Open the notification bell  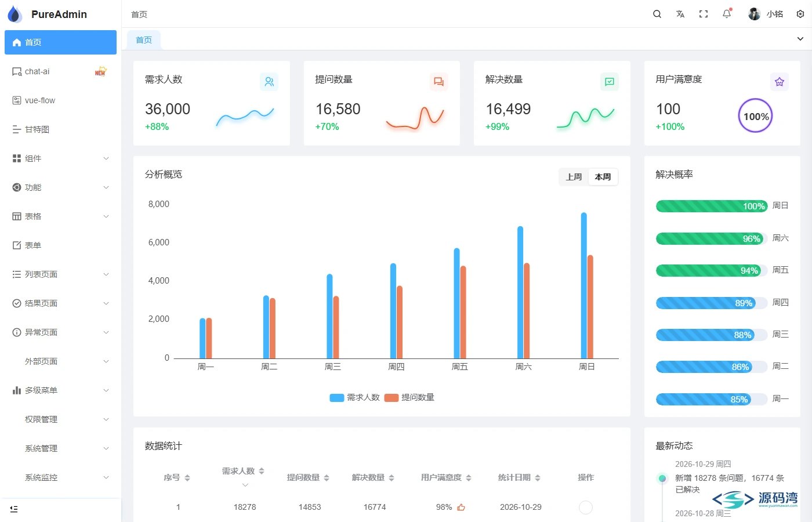click(727, 14)
